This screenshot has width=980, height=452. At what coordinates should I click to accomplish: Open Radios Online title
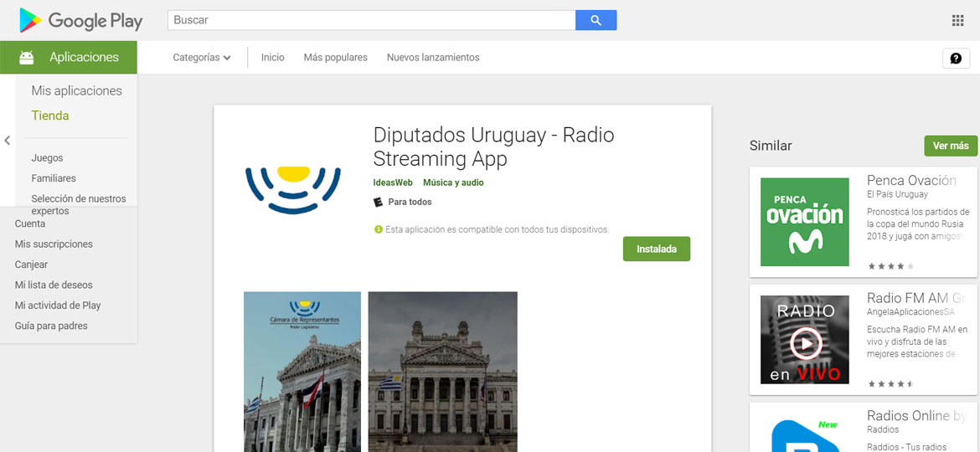917,416
